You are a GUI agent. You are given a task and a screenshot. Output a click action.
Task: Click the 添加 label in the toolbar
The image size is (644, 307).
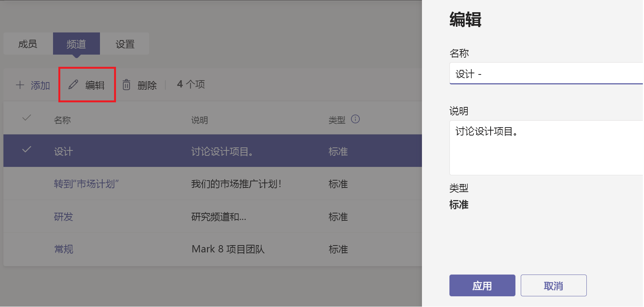[x=40, y=85]
